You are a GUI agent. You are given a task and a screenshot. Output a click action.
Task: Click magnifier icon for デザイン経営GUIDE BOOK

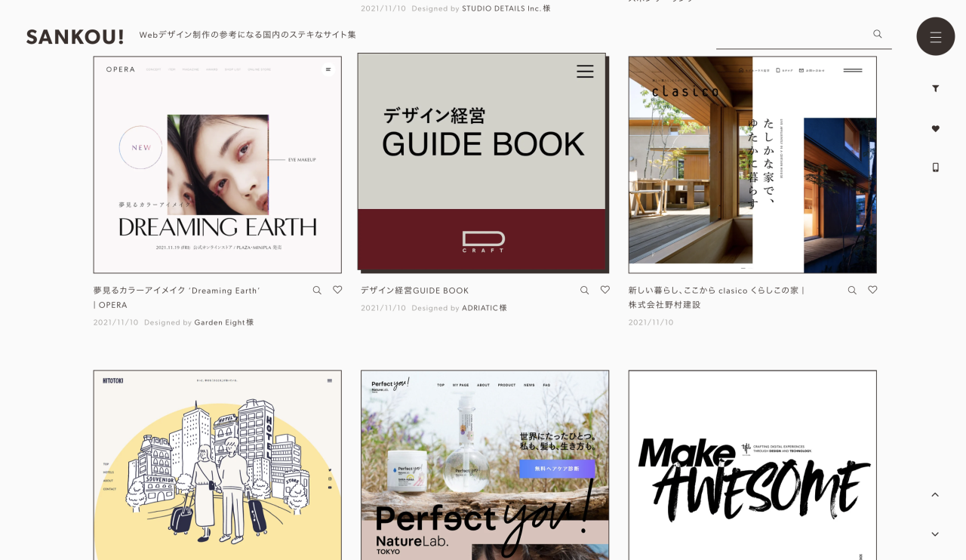tap(584, 290)
